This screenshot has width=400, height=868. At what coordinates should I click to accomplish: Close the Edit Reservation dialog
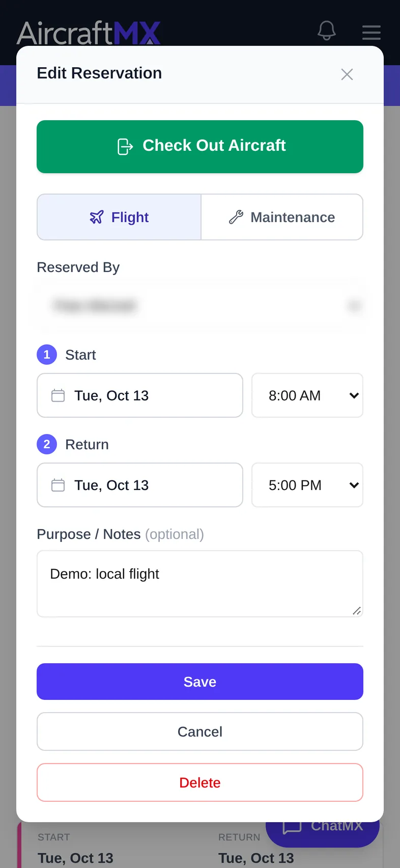(347, 74)
